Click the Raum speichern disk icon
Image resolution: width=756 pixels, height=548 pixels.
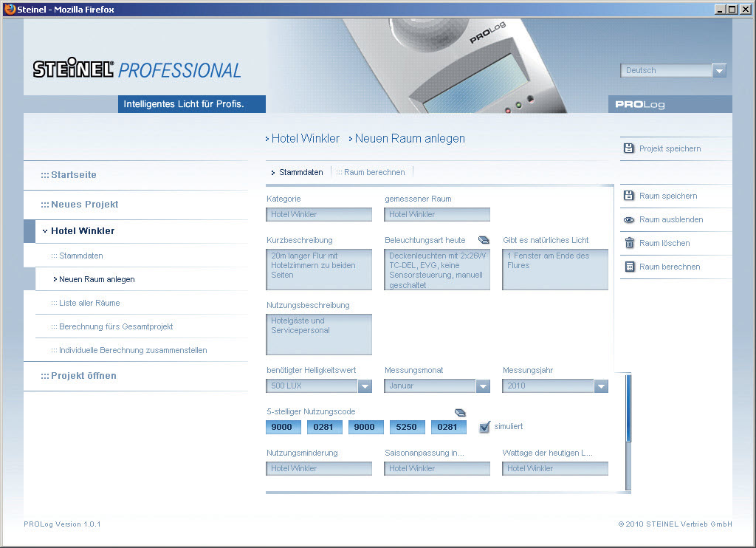(x=628, y=196)
